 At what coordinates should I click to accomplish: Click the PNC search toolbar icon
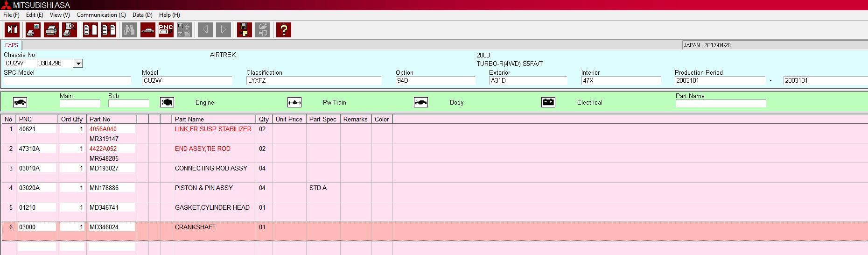[166, 30]
